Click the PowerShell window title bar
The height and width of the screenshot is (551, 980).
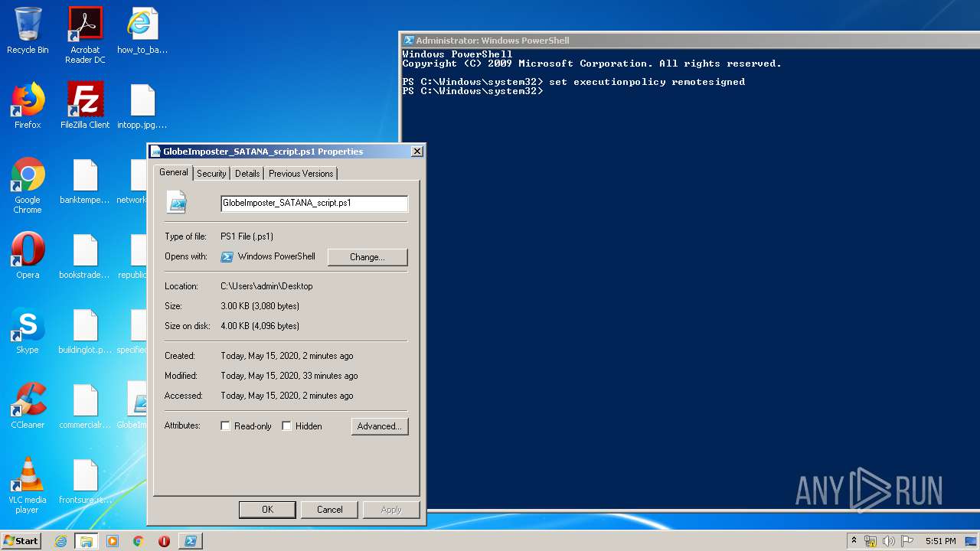[x=689, y=41]
